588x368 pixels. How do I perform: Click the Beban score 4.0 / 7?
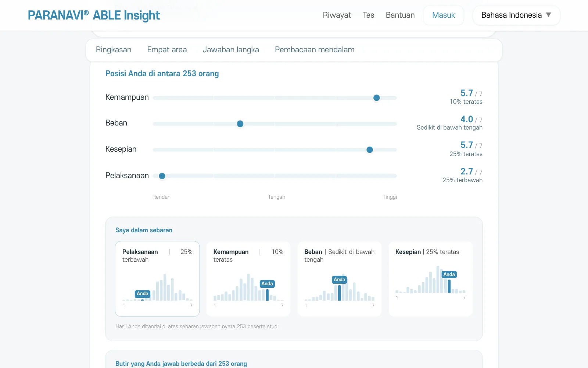(472, 119)
